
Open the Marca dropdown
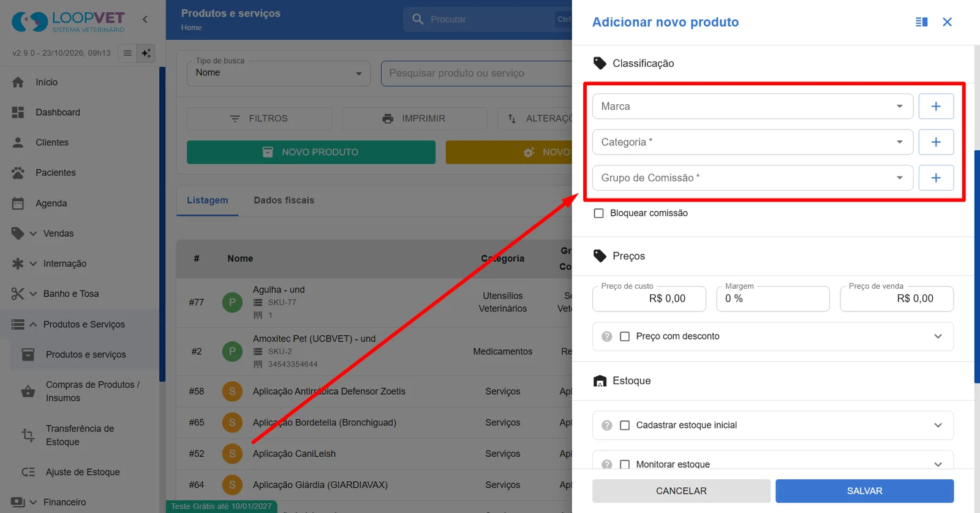[x=753, y=106]
